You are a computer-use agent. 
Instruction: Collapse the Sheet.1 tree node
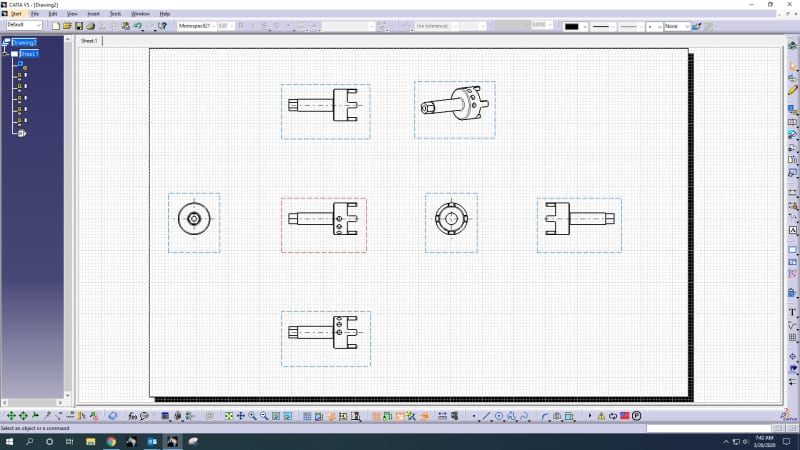pyautogui.click(x=5, y=54)
